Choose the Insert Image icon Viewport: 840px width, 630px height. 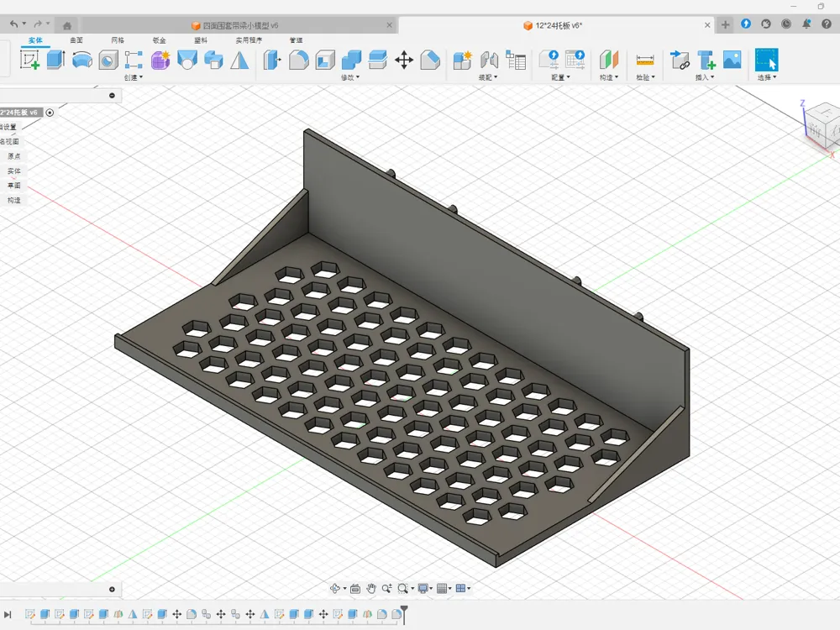coord(732,60)
